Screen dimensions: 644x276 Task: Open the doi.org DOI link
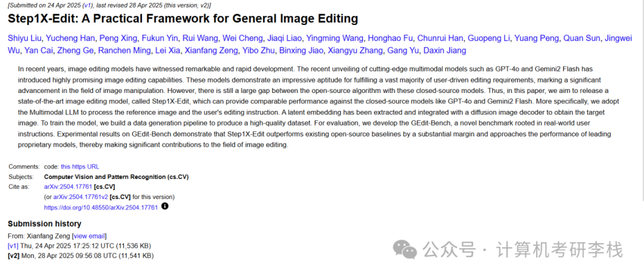click(x=101, y=207)
